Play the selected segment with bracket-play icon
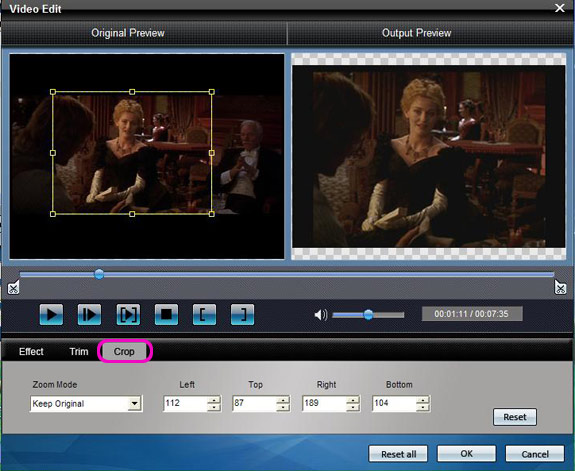This screenshot has height=471, width=575. (128, 314)
